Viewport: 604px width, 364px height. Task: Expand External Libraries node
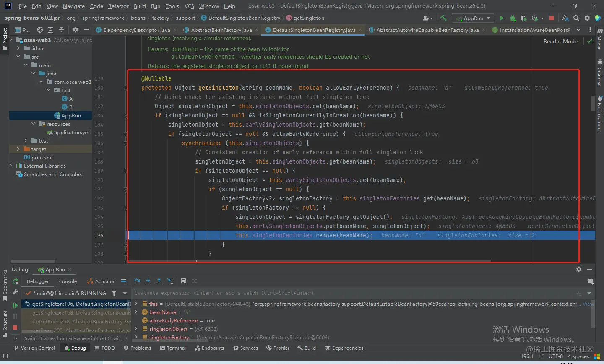pyautogui.click(x=11, y=166)
